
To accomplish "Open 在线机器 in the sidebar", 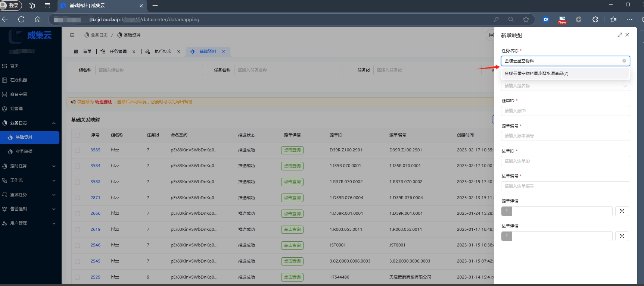I will [x=18, y=80].
